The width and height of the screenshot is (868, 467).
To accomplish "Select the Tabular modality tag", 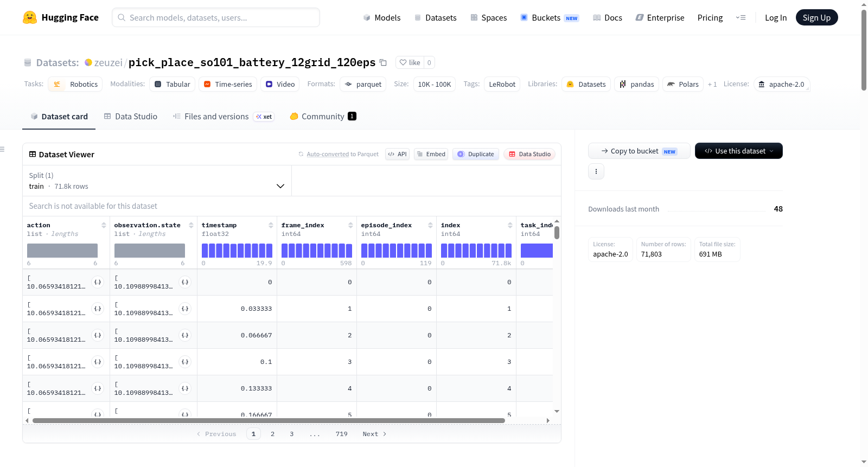I will [173, 84].
